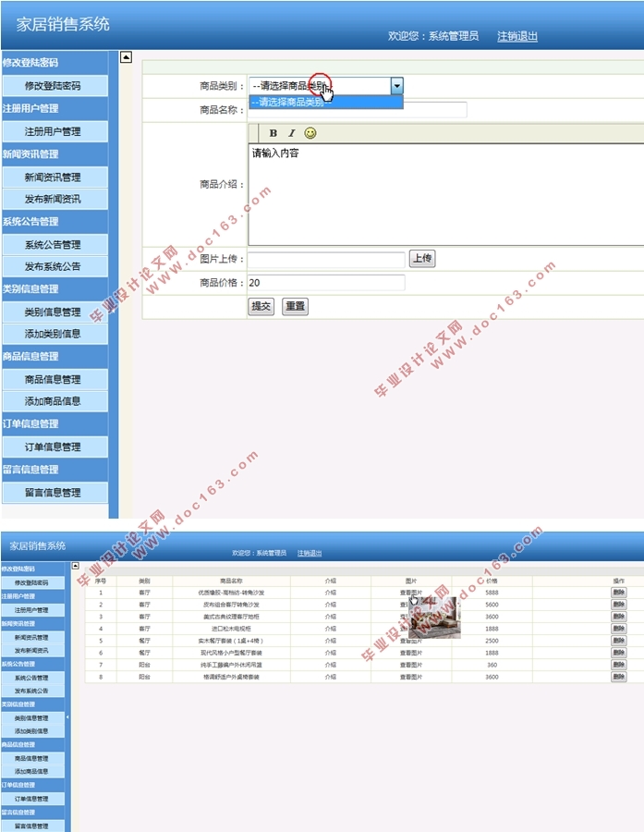The height and width of the screenshot is (832, 644).
Task: Click price cell 5600
Action: [x=492, y=605]
